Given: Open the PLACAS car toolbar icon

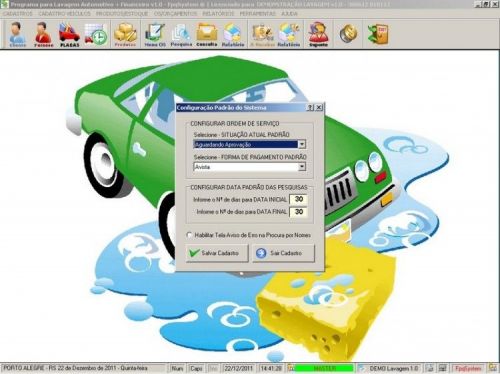Looking at the screenshot, I should tap(70, 34).
